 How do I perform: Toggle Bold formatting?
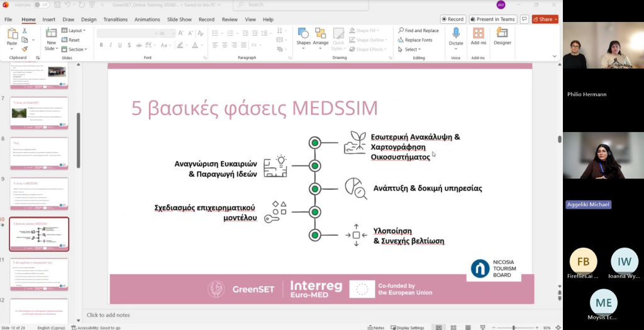101,45
